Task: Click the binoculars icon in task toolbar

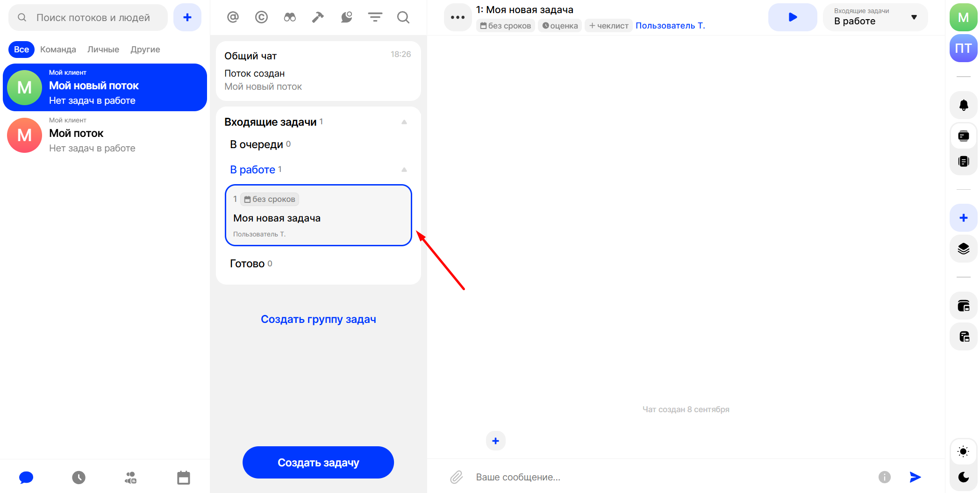Action: coord(290,17)
